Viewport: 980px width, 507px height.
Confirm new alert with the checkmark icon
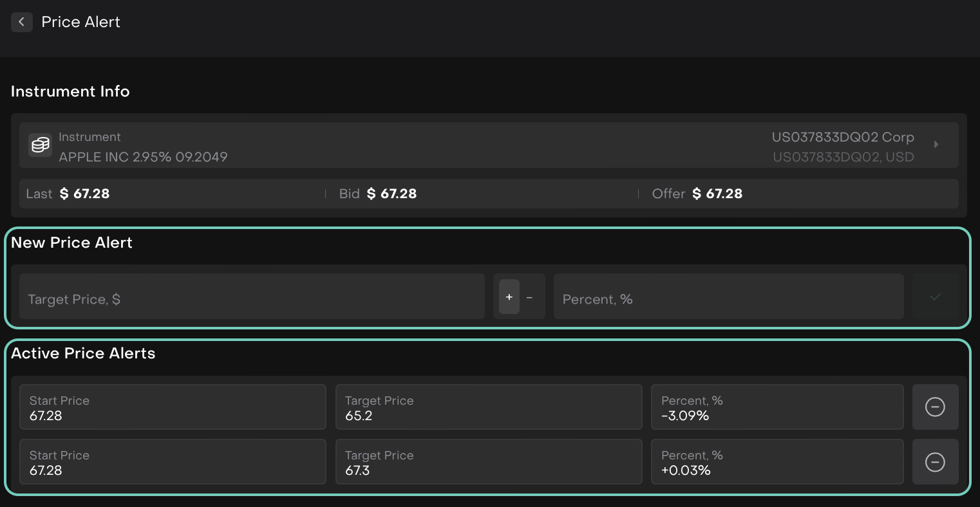tap(935, 297)
